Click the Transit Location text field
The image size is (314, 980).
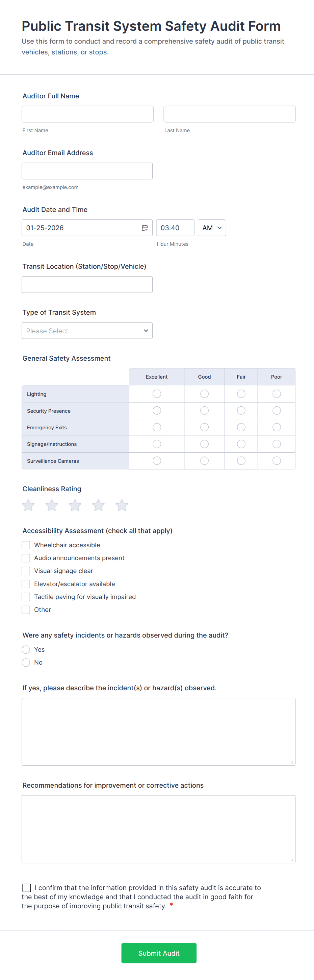[87, 285]
